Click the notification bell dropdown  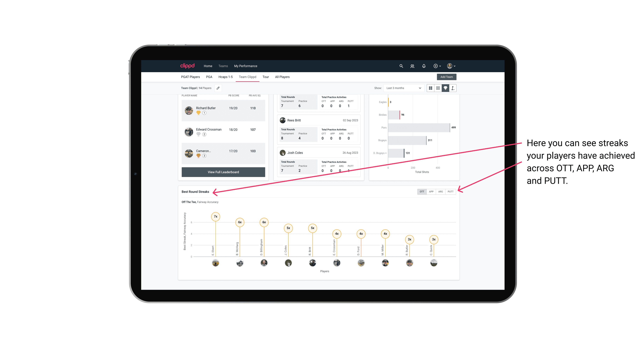click(423, 66)
